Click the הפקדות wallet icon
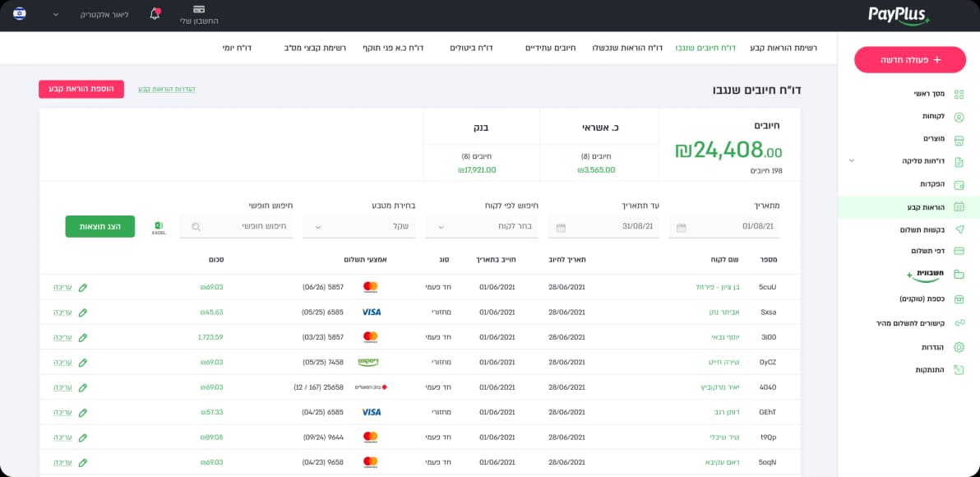980x477 pixels. pos(959,184)
